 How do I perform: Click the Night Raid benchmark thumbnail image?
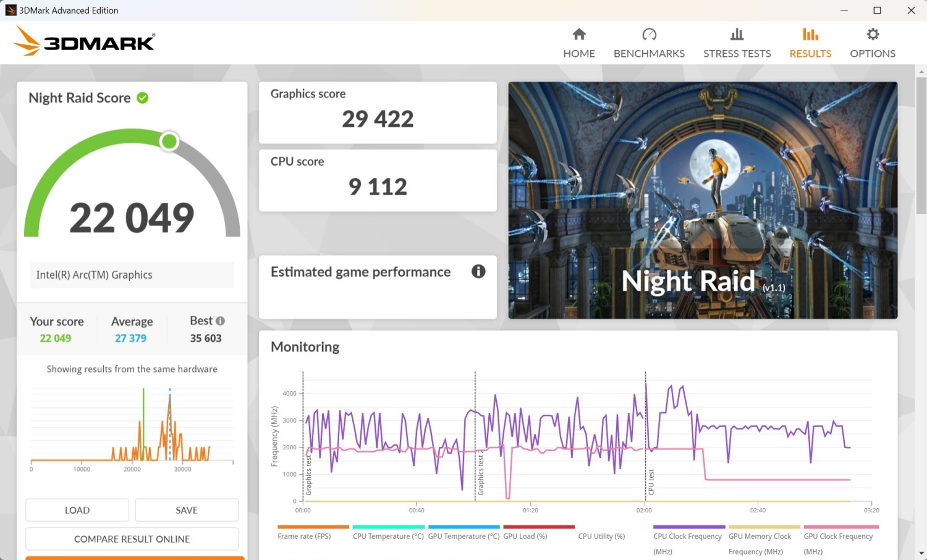point(703,200)
